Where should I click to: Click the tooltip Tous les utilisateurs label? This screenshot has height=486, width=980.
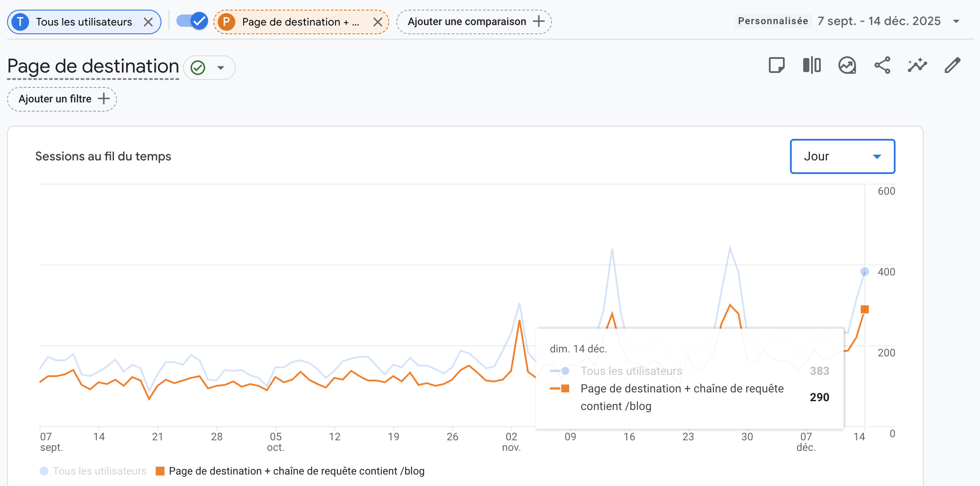tap(631, 371)
